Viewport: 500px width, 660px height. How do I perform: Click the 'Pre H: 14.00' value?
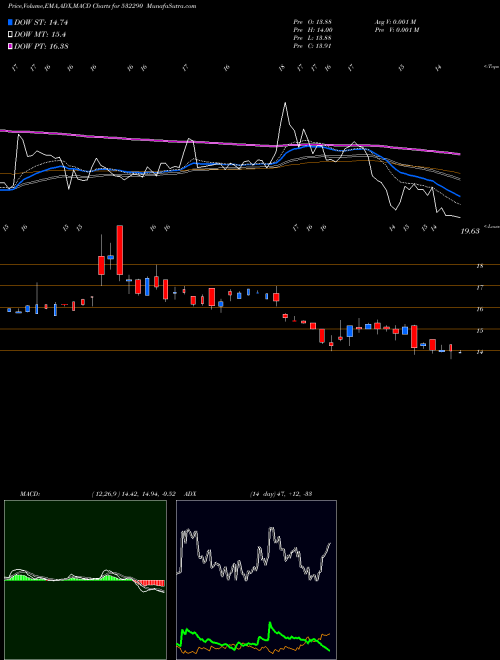pos(313,30)
